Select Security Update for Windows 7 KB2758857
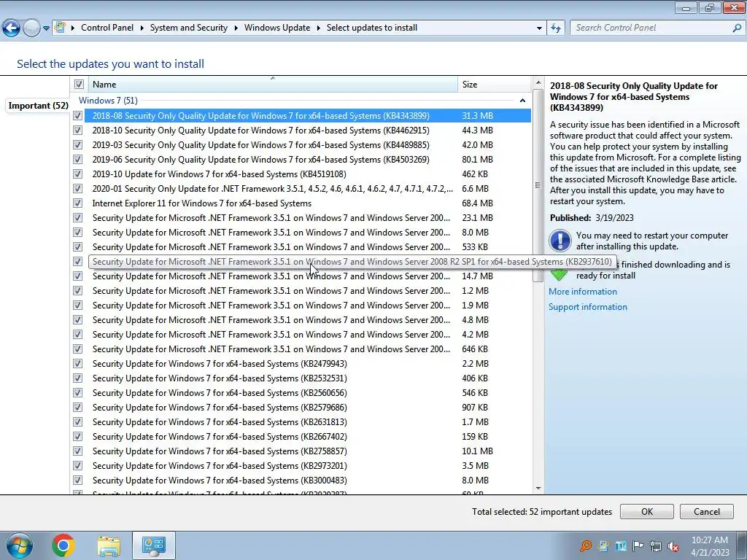The width and height of the screenshot is (747, 560). (308, 451)
